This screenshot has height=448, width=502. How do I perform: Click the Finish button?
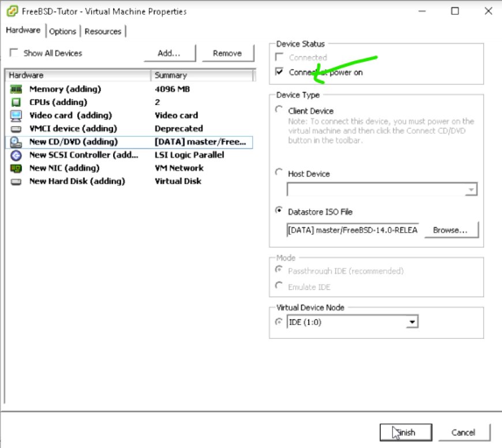tap(406, 432)
